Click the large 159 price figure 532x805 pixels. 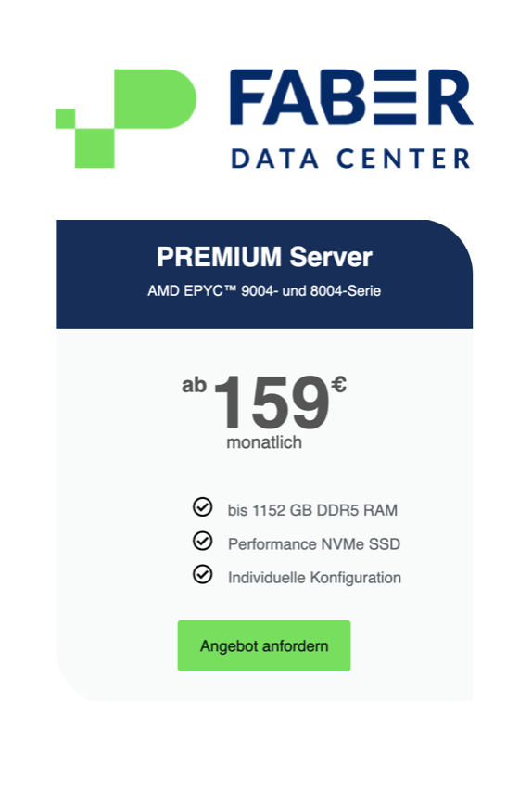click(272, 402)
